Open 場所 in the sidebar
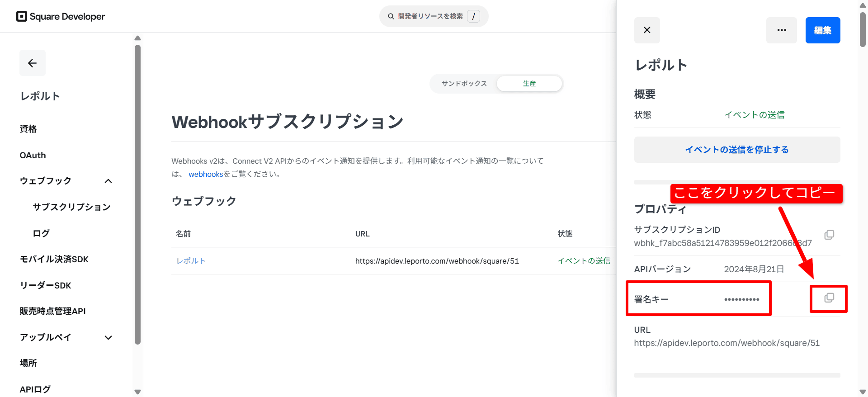The image size is (868, 397). [x=28, y=363]
